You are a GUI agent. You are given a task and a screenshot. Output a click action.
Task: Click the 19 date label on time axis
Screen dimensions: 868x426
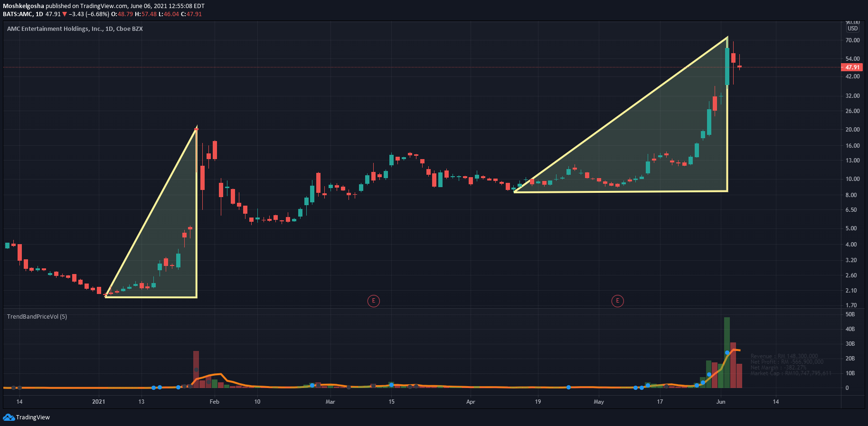[x=538, y=402]
